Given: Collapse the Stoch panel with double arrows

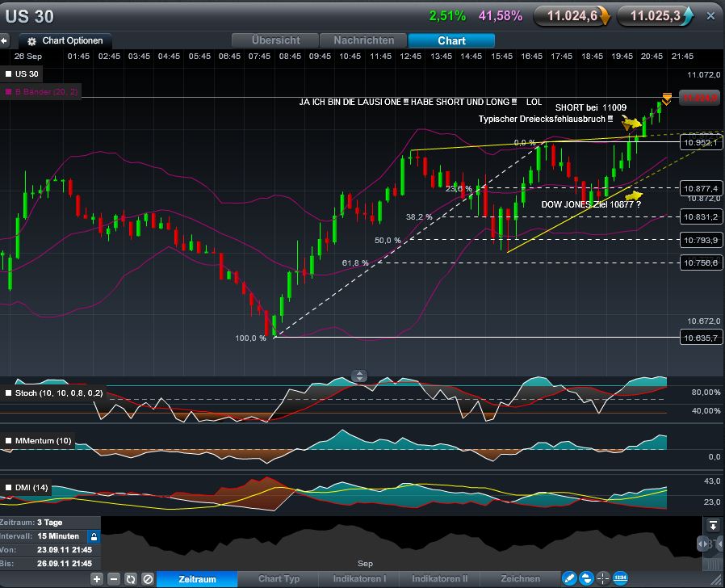Looking at the screenshot, I should pos(358,376).
